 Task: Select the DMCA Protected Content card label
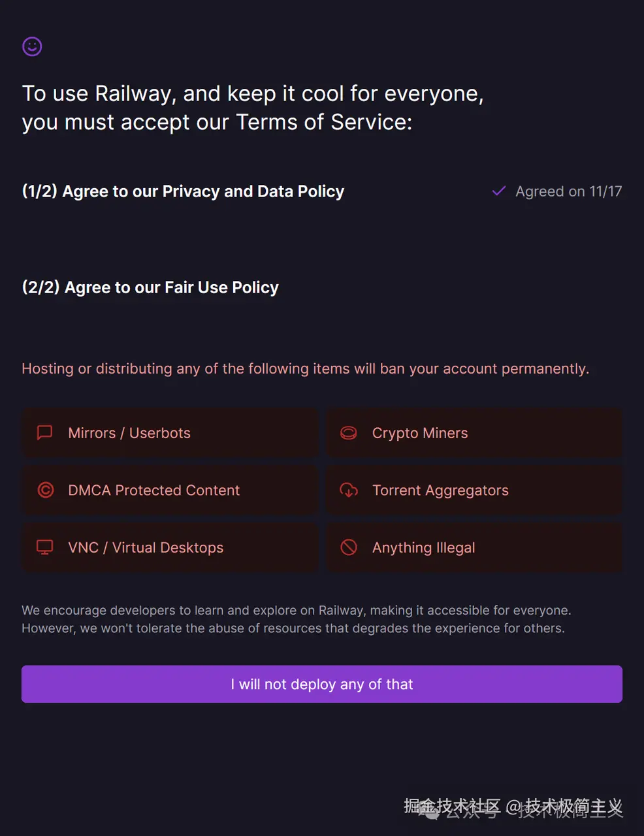click(153, 490)
